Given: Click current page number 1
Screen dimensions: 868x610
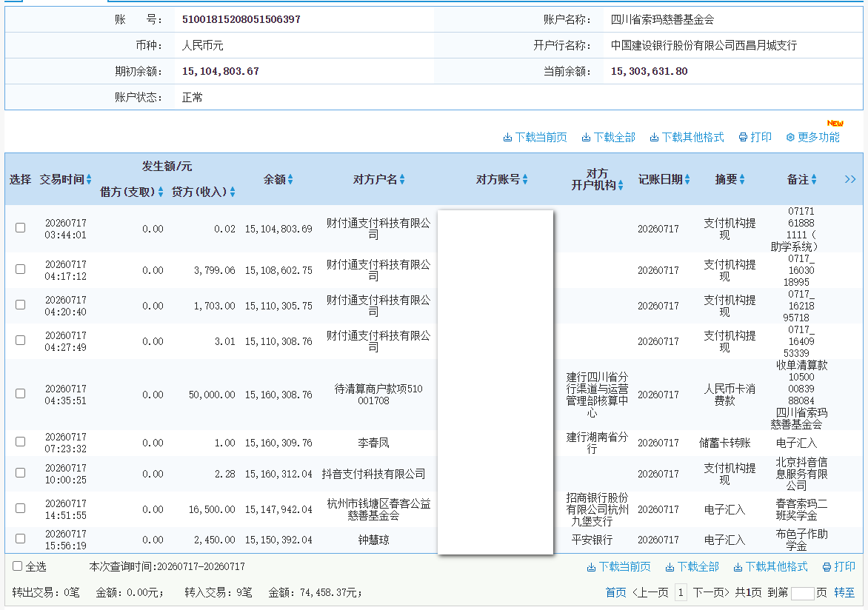Looking at the screenshot, I should click(681, 593).
